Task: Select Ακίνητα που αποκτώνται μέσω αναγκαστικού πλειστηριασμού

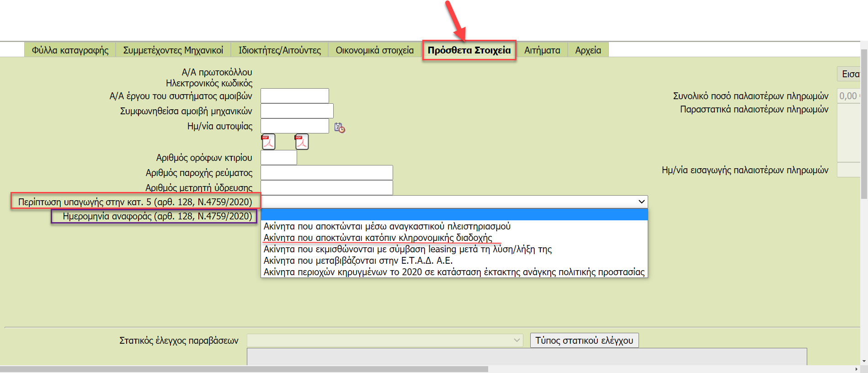Action: click(x=387, y=226)
